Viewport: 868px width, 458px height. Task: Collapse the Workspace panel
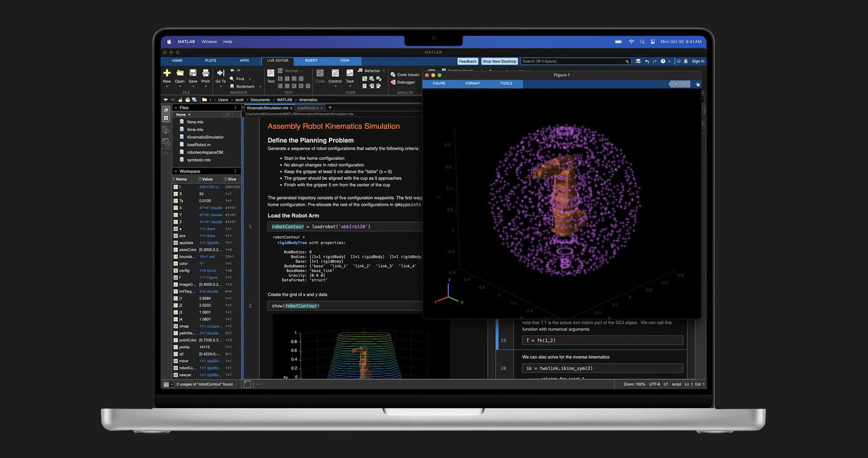tap(176, 171)
